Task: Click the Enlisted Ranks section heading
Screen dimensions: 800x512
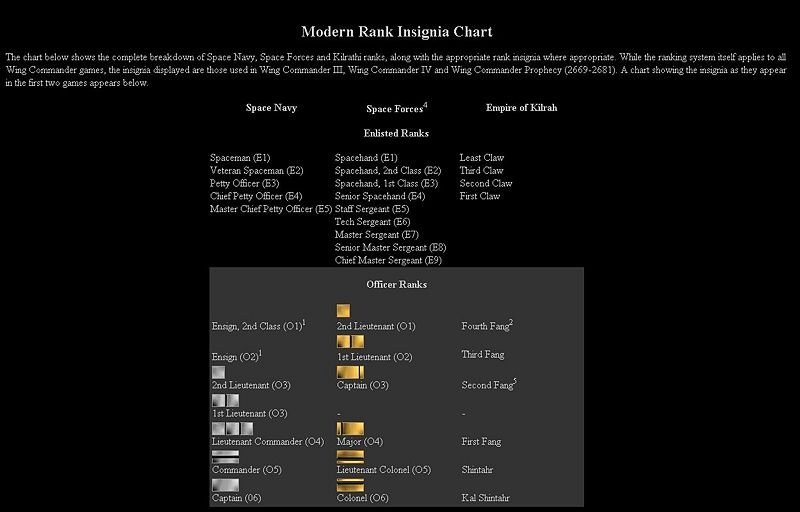Action: pyautogui.click(x=396, y=133)
